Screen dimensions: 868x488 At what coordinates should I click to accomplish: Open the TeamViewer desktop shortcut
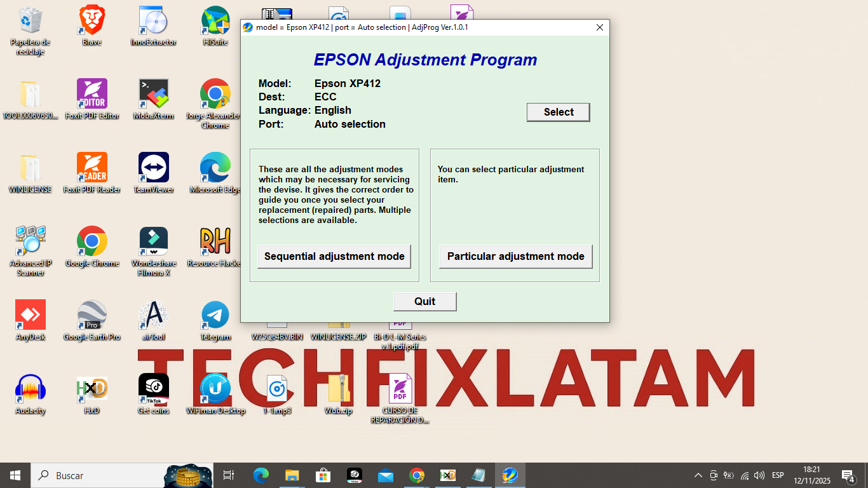click(x=153, y=168)
